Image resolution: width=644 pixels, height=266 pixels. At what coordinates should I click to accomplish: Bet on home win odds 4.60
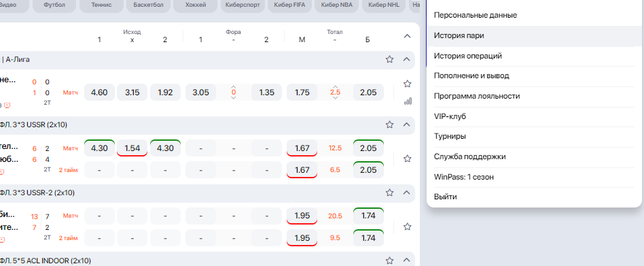99,93
